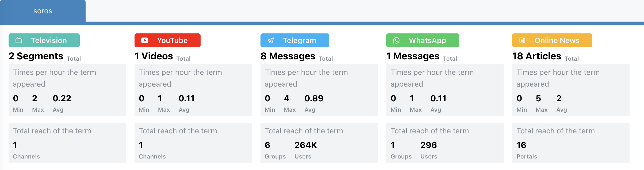
Task: Switch to the soros tab
Action: click(x=43, y=11)
